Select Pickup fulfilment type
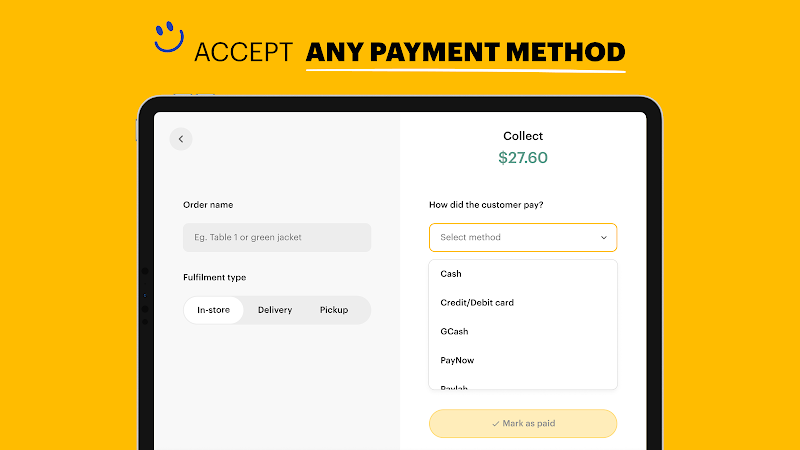This screenshot has width=800, height=450. coord(334,310)
